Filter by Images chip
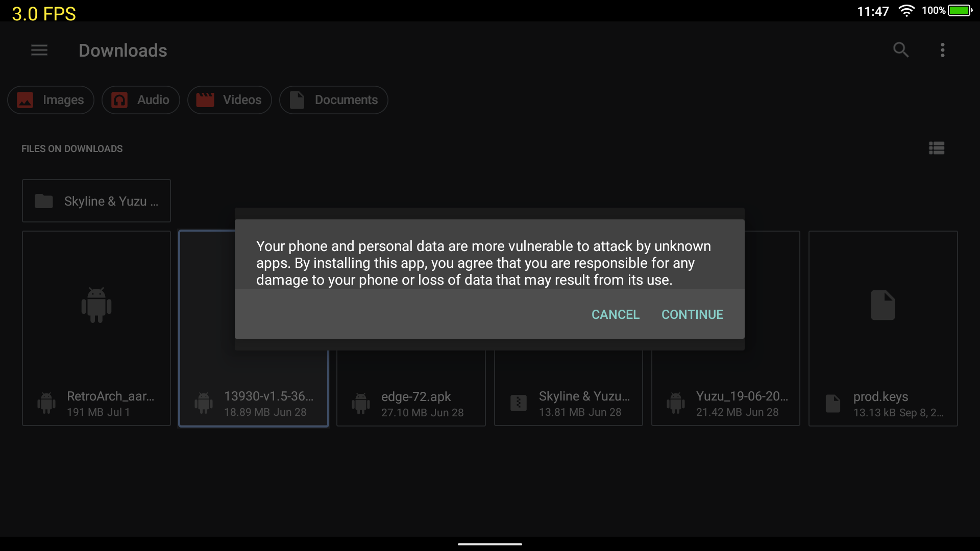The width and height of the screenshot is (980, 551). (51, 100)
